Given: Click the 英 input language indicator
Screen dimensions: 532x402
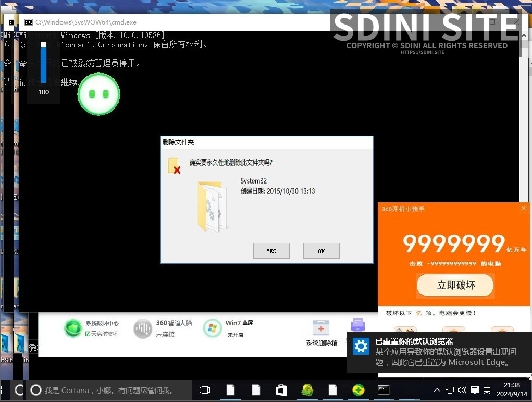Looking at the screenshot, I should (x=487, y=390).
